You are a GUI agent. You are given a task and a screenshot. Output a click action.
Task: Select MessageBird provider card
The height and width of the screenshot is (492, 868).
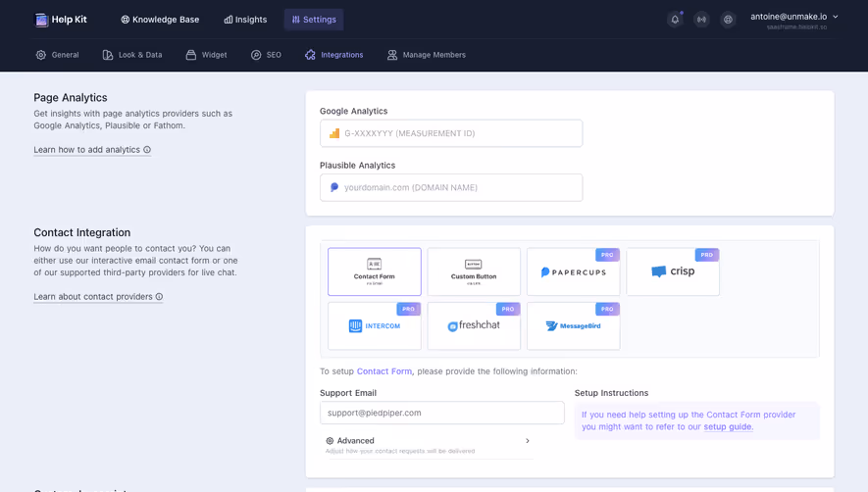[574, 326]
